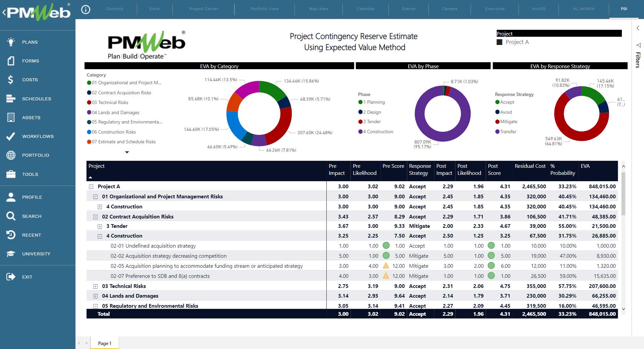Switch to the Portfolio View tab

(x=264, y=9)
